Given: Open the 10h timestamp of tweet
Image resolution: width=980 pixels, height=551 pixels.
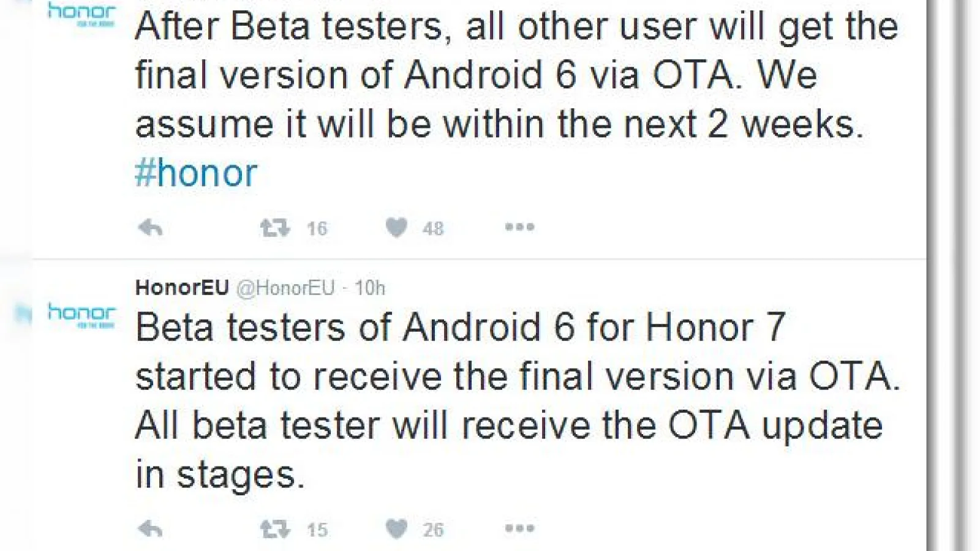Looking at the screenshot, I should 370,288.
